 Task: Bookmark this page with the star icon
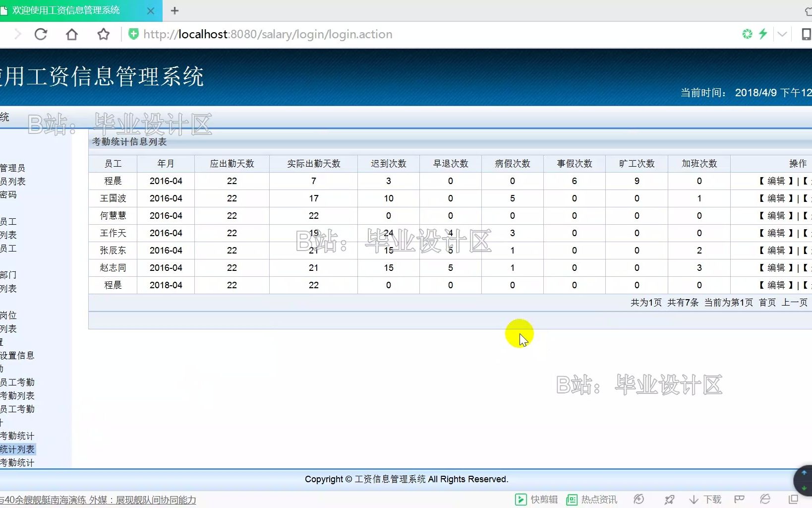(x=103, y=34)
